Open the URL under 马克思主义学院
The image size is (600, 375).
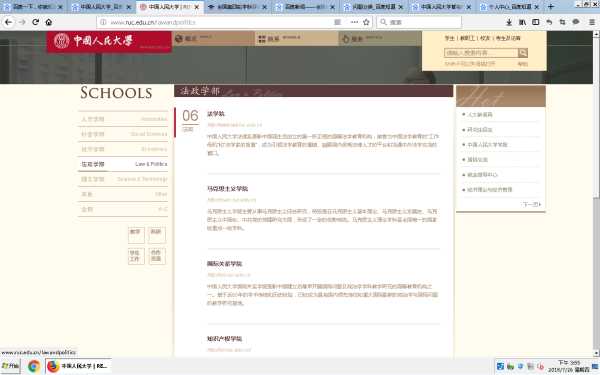click(x=232, y=200)
